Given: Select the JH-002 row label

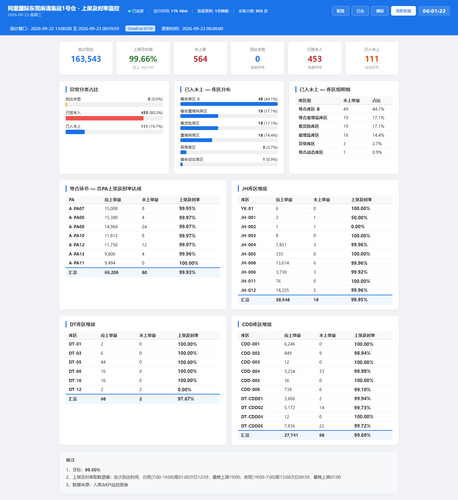Looking at the screenshot, I should tap(248, 227).
